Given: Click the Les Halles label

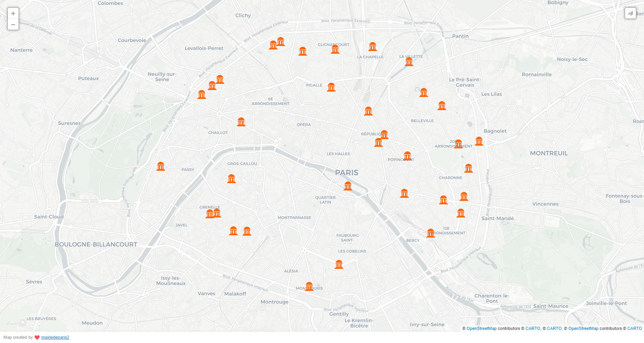Looking at the screenshot, I should (338, 154).
